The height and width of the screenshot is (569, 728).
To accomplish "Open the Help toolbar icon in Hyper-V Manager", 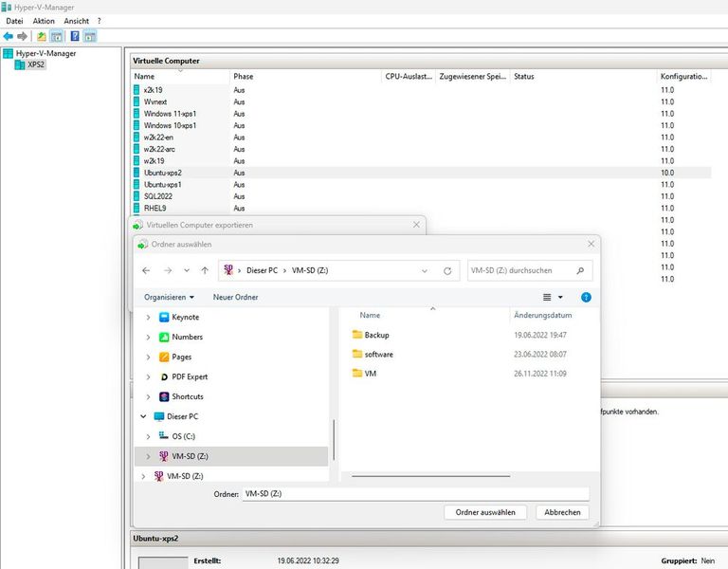I will click(x=75, y=36).
